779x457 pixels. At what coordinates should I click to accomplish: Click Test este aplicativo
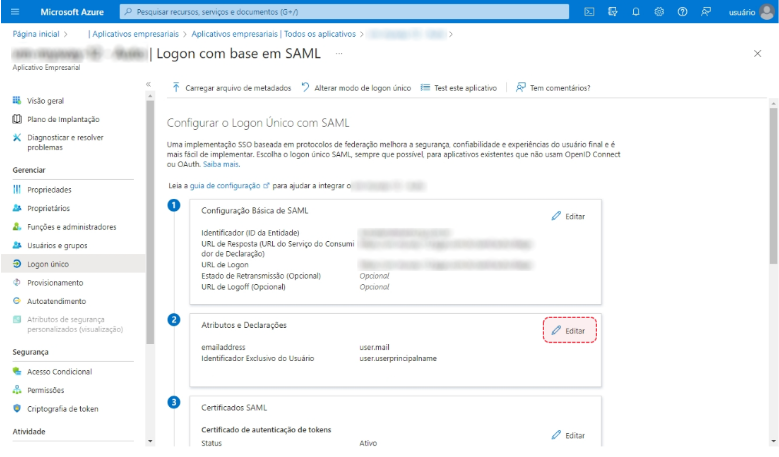[459, 88]
